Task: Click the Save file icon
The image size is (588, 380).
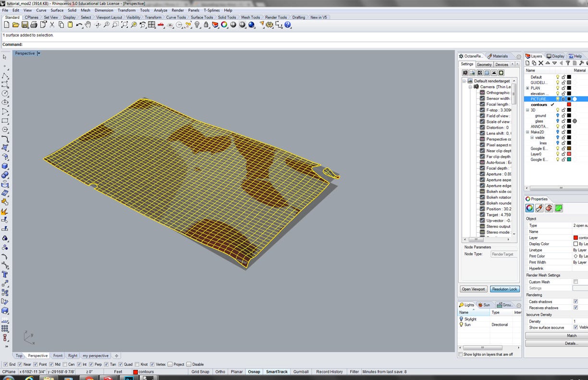Action: click(24, 25)
